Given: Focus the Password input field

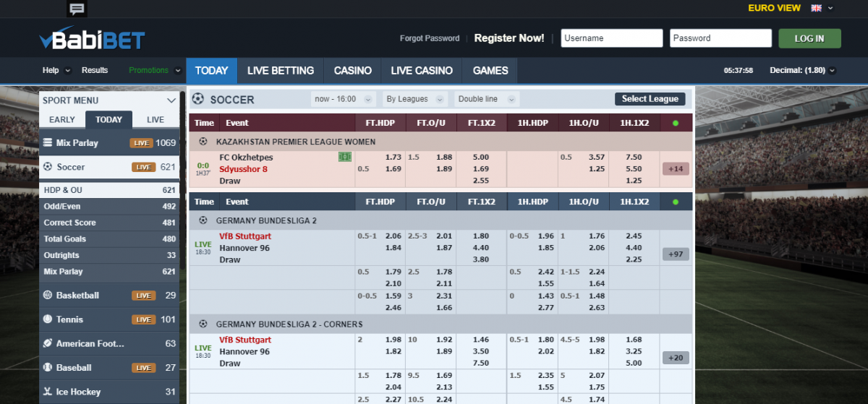Looking at the screenshot, I should coord(720,38).
